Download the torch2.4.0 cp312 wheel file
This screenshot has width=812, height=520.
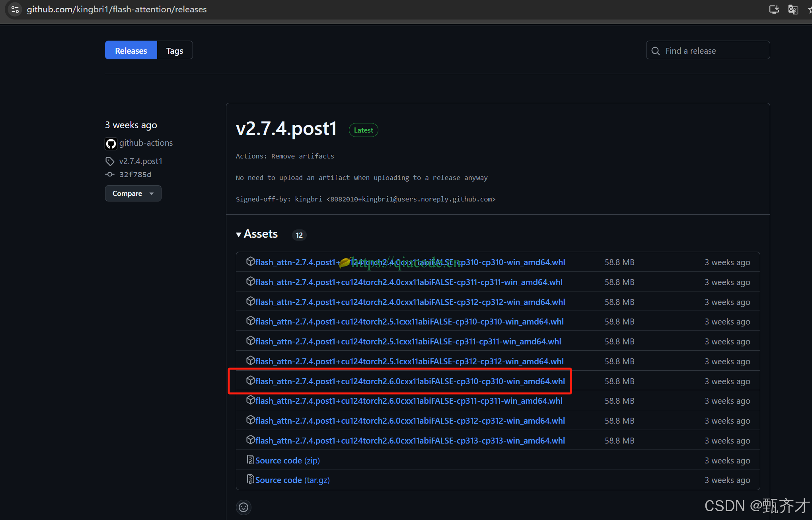tap(410, 302)
